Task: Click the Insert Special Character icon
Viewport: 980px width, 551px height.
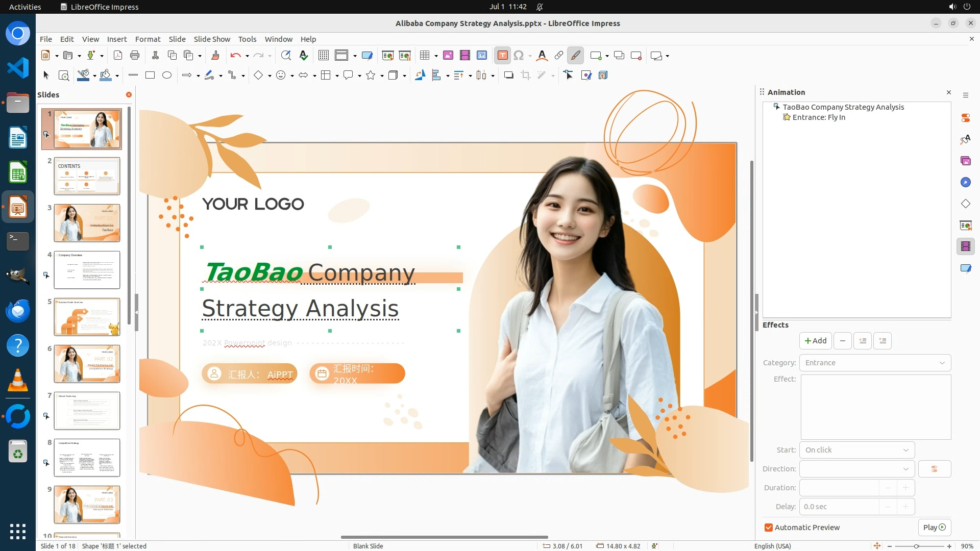Action: tap(519, 56)
